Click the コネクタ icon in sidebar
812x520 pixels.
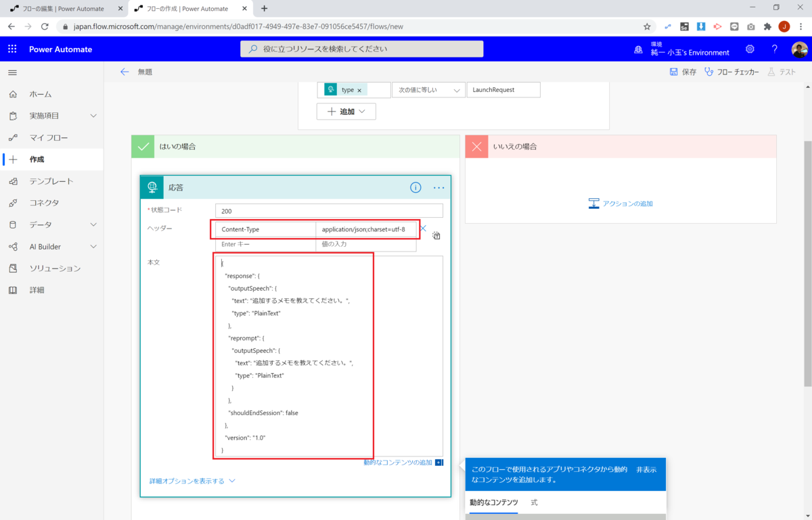coord(13,203)
